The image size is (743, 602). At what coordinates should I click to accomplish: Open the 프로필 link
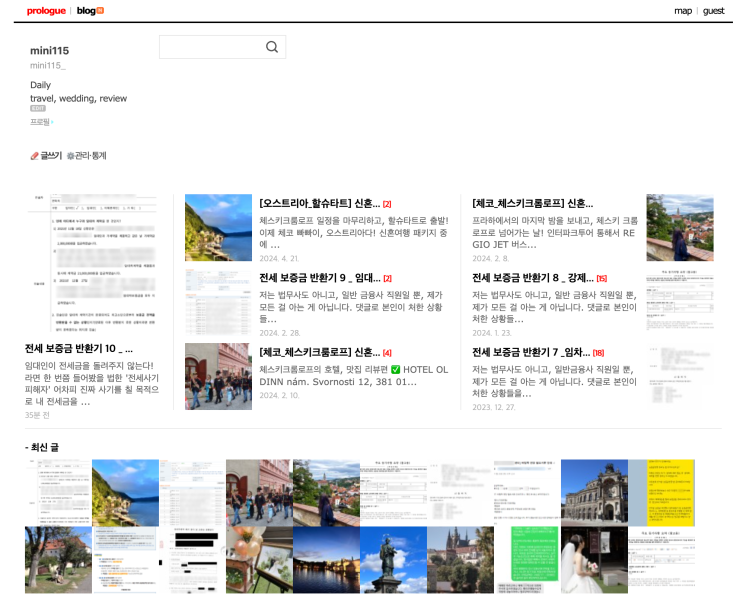pos(42,122)
